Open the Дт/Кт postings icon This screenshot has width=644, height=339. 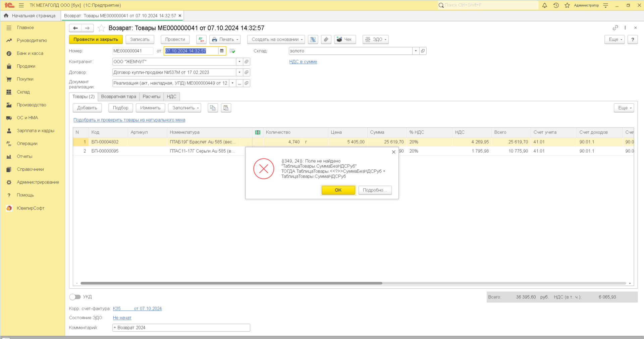pos(201,40)
